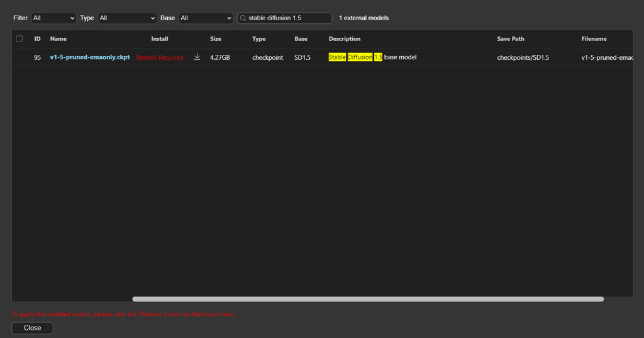Sort by the Name column header
The width and height of the screenshot is (644, 338).
pyautogui.click(x=58, y=39)
